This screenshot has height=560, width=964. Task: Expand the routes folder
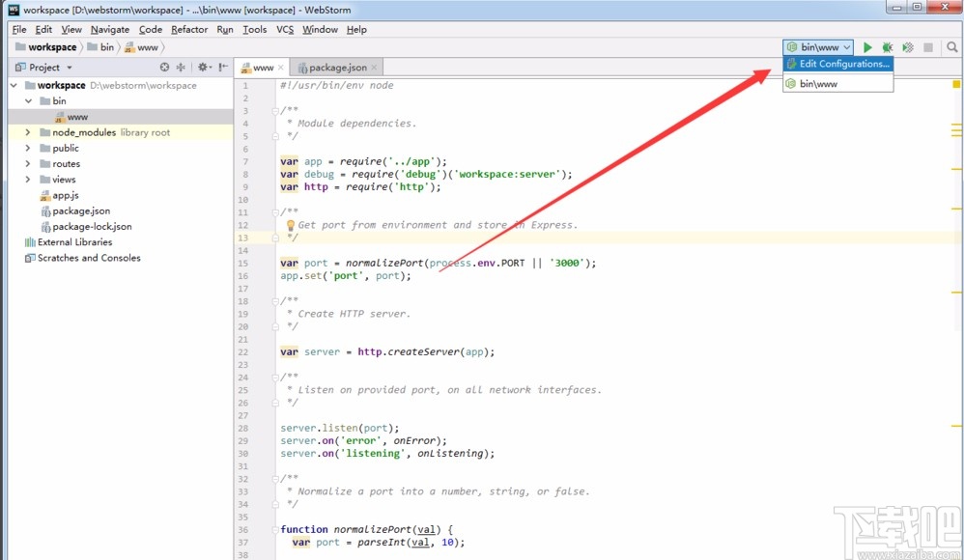point(28,163)
